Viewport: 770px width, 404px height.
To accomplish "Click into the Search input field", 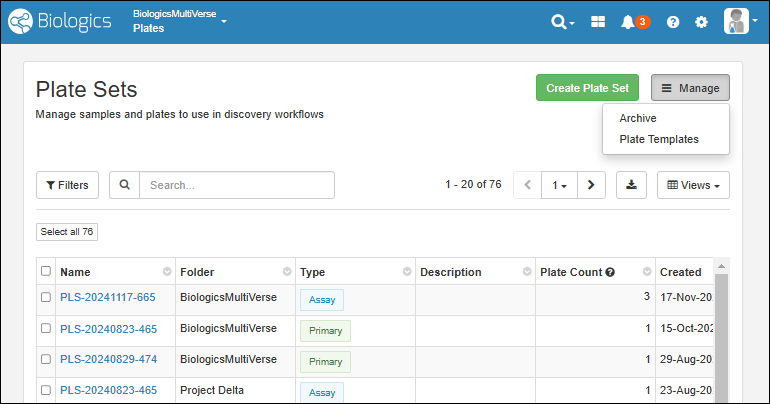I will [x=236, y=185].
